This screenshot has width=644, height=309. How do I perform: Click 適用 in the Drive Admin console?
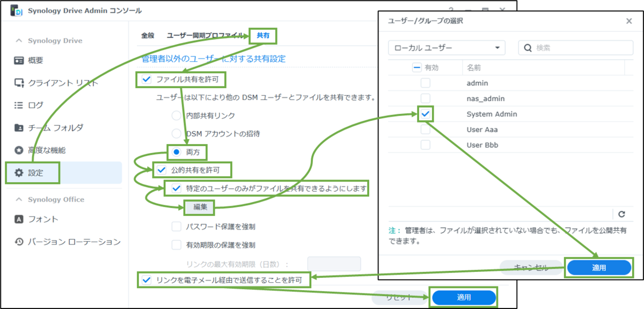click(x=464, y=297)
